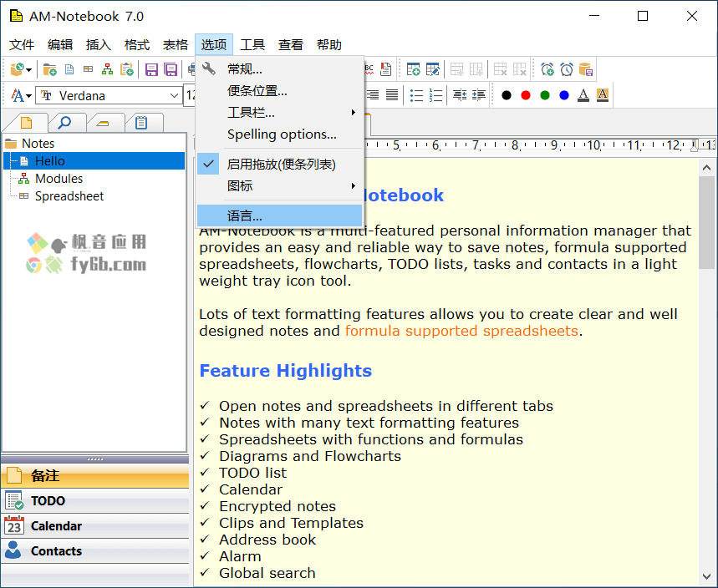Screen dimensions: 718x588
Task: Open the search tab with magnifier icon
Action: click(64, 123)
